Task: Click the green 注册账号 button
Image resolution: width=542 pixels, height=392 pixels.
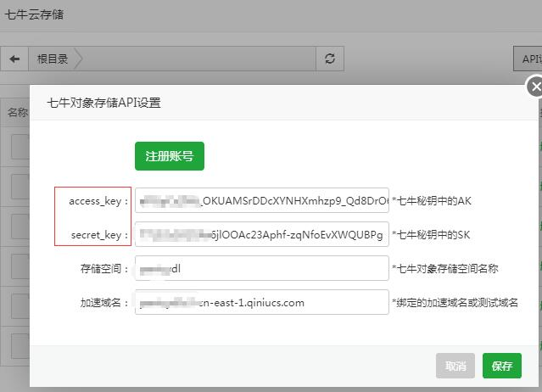Action: [170, 156]
